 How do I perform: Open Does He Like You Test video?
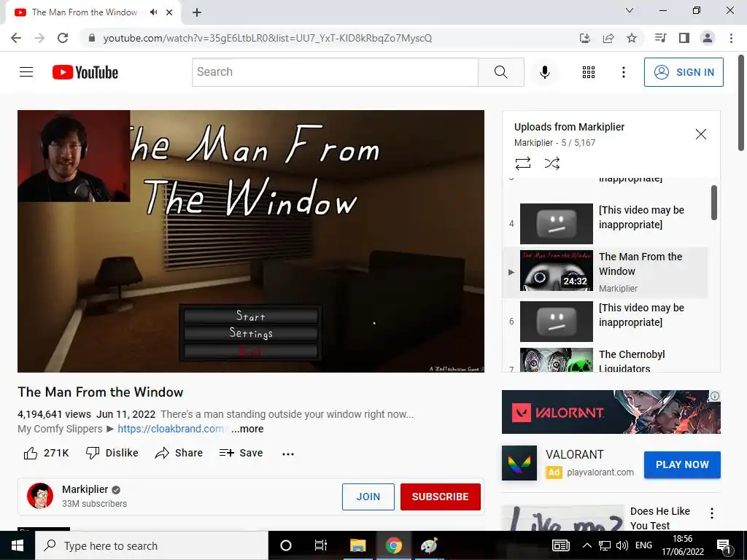click(x=659, y=518)
